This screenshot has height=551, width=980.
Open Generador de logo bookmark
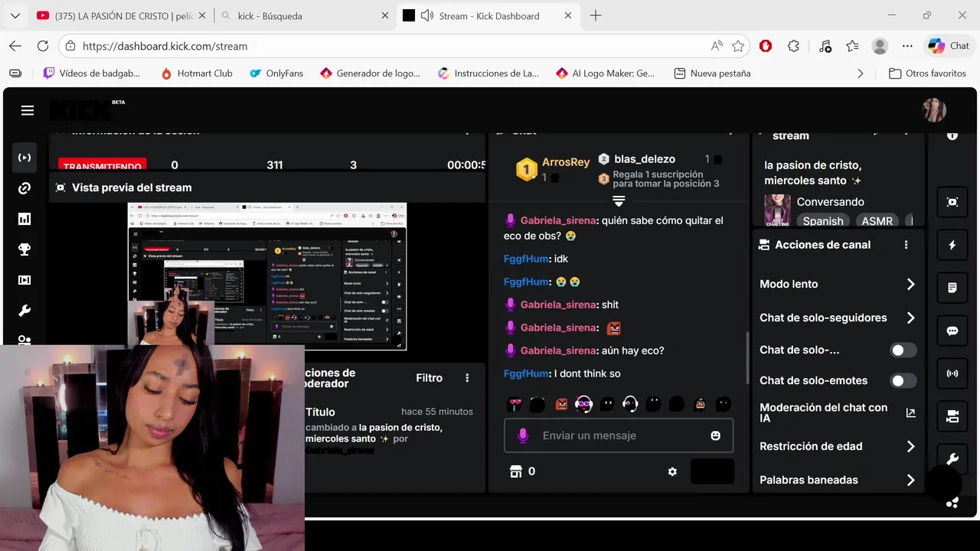[x=370, y=73]
